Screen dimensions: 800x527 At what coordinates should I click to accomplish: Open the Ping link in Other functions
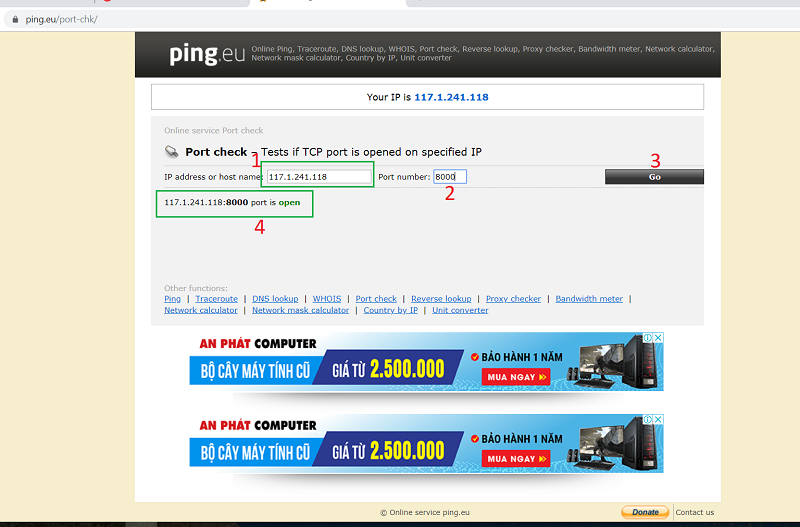(172, 299)
